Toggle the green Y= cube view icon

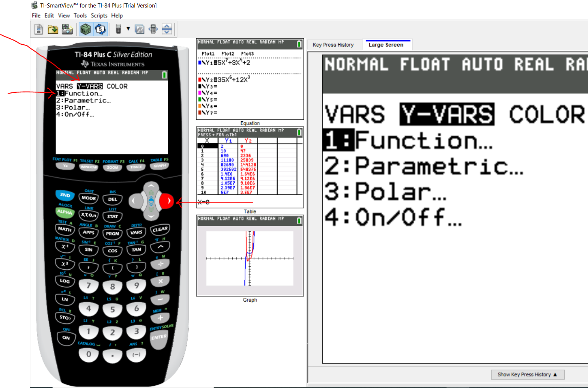click(86, 29)
